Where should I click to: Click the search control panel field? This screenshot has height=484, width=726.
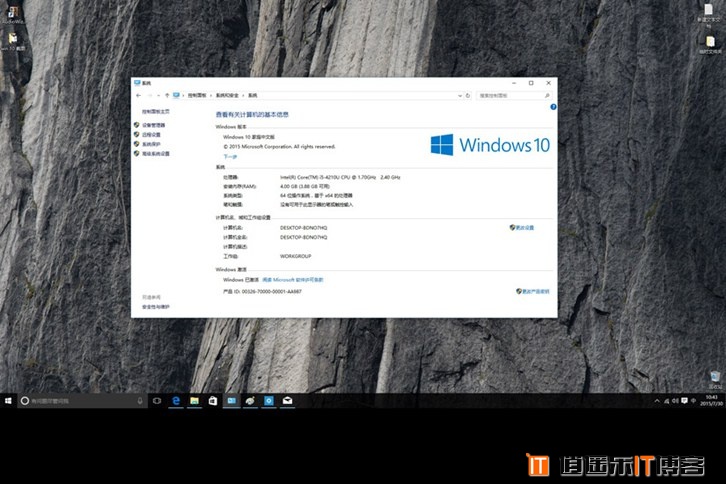point(513,95)
